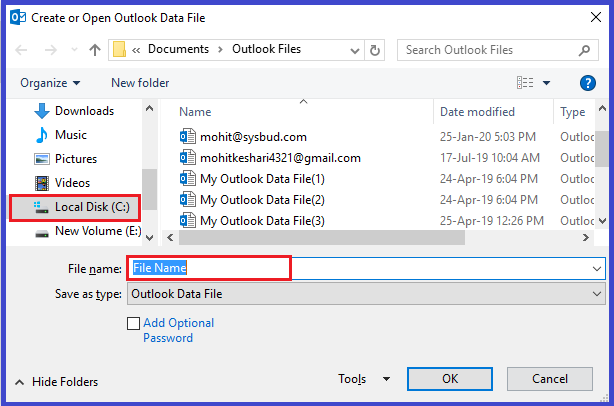Viewport: 614px width, 406px height.
Task: Select Outlook Files in the address path
Action: (x=266, y=49)
